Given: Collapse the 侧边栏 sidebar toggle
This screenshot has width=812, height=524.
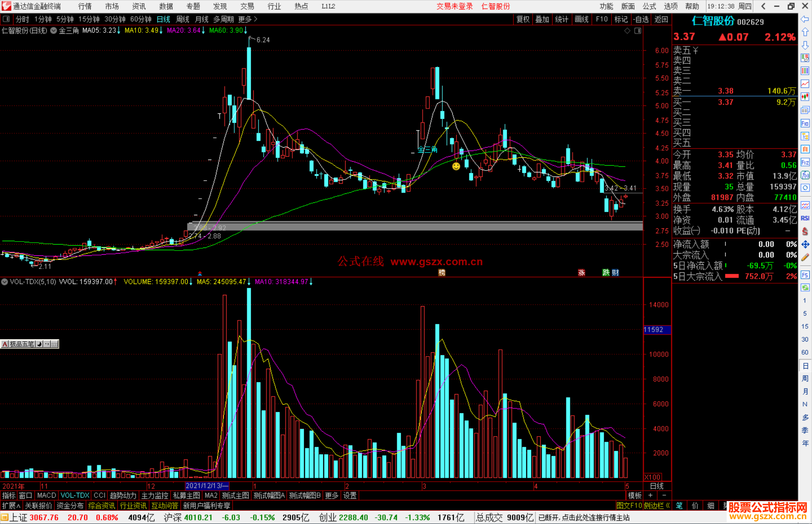Looking at the screenshot, I should coord(657,506).
